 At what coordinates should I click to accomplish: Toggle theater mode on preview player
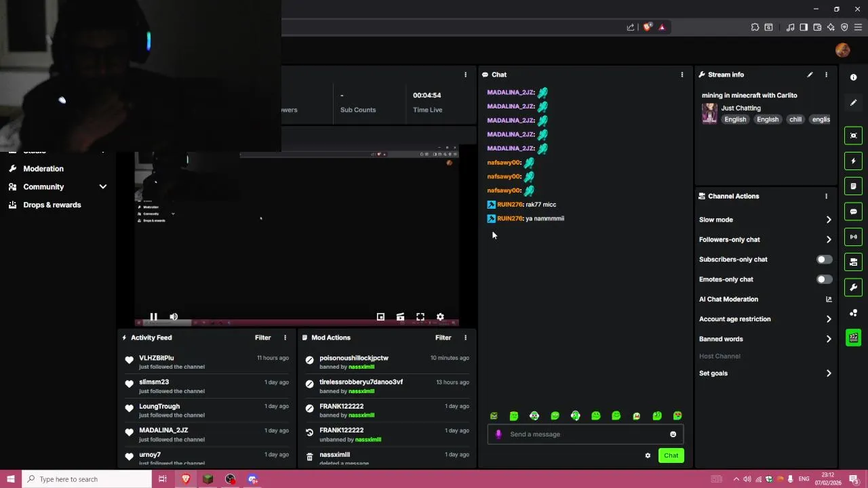(x=400, y=317)
